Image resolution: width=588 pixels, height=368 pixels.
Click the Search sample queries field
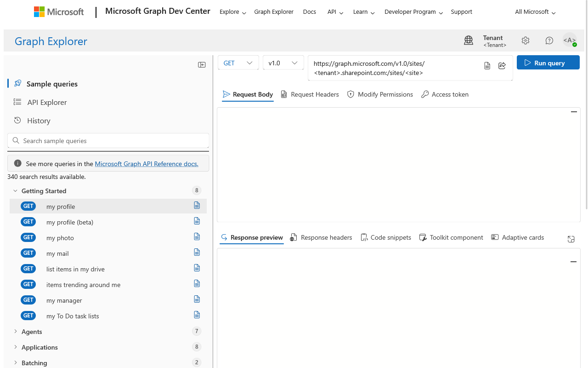coord(108,141)
